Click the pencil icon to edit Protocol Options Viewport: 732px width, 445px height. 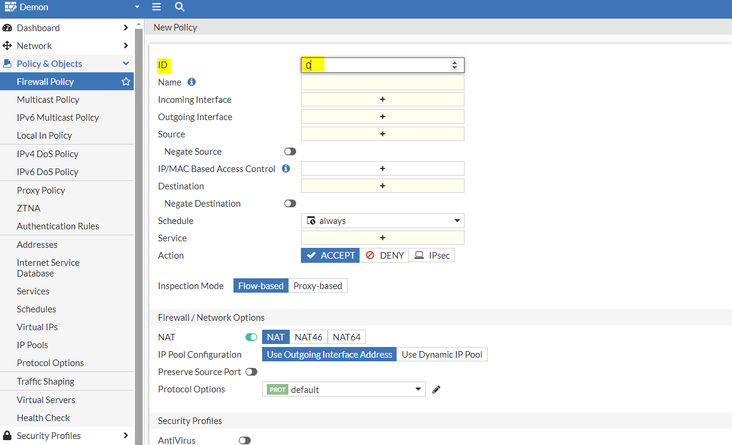coord(436,389)
